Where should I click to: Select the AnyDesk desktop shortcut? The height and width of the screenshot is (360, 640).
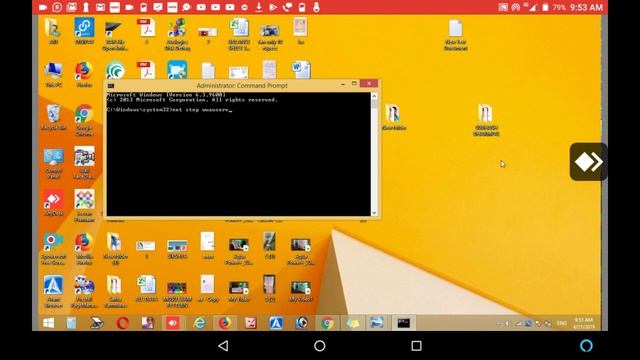[53, 203]
